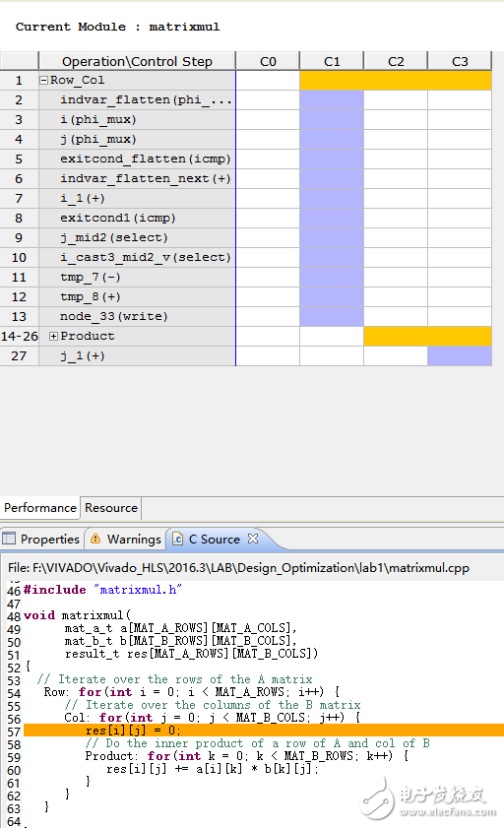Select the exitcond_flatten(icmp) operation row
Screen dimensions: 504x828
(x=145, y=159)
